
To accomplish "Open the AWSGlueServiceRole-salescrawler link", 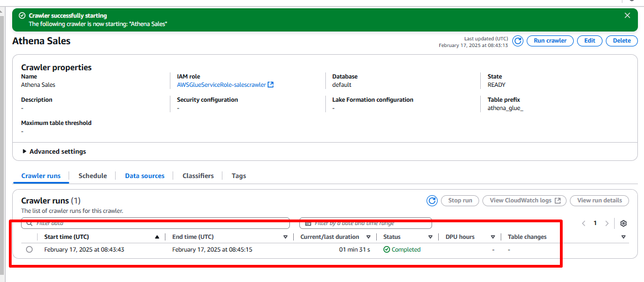I will click(x=221, y=85).
